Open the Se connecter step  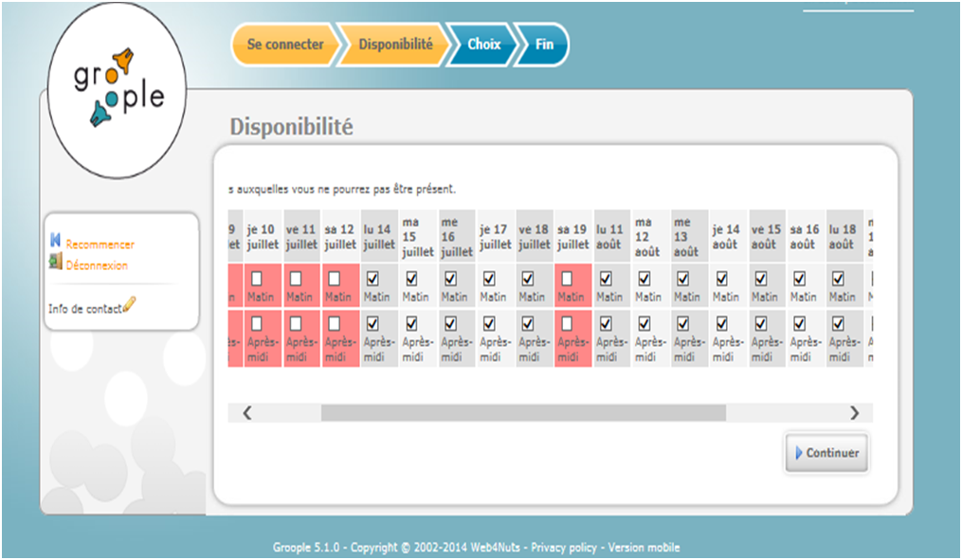point(285,45)
